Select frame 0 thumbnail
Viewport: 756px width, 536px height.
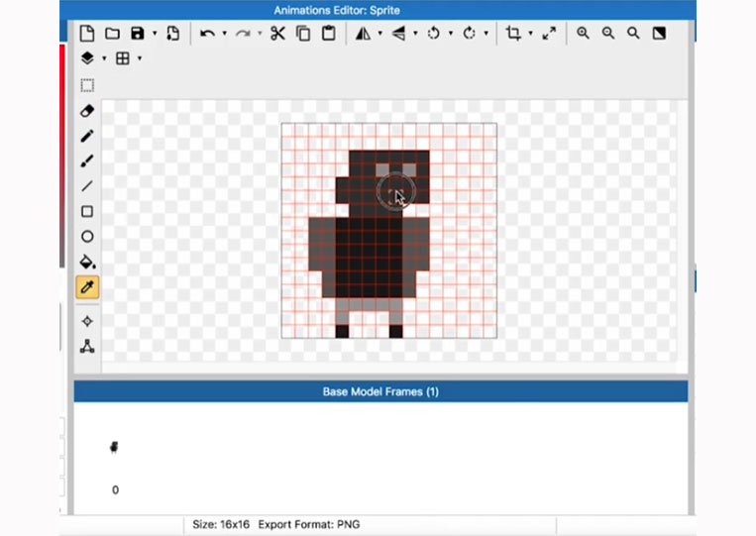coord(114,447)
